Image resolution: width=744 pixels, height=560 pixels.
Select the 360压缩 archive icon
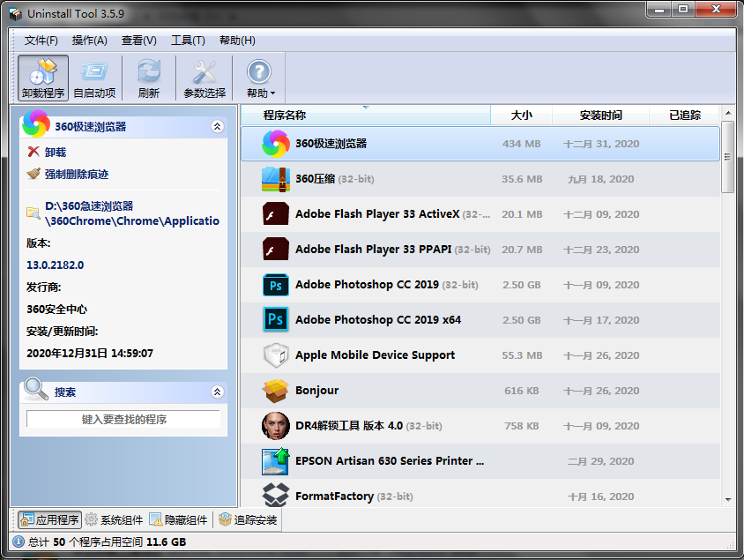276,179
